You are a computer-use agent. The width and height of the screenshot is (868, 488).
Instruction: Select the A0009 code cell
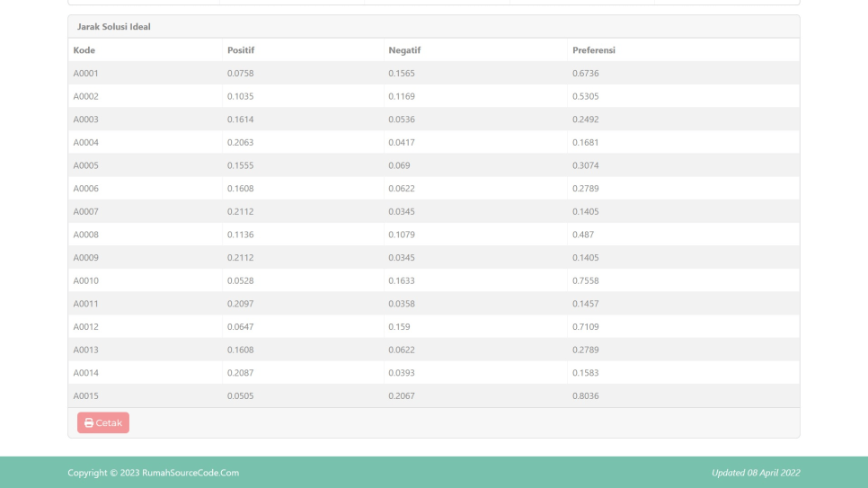click(85, 258)
